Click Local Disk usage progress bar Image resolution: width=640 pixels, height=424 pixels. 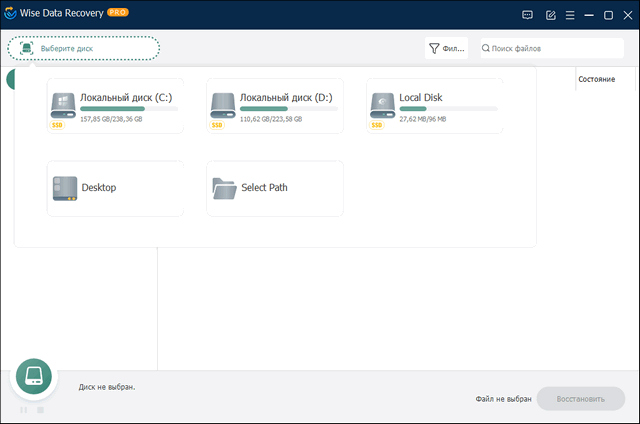coord(448,109)
